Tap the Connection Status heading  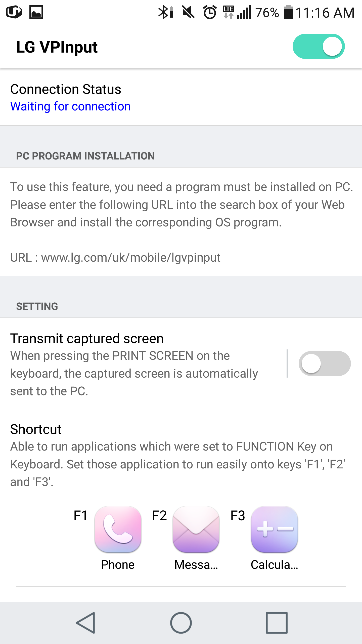coord(66,89)
